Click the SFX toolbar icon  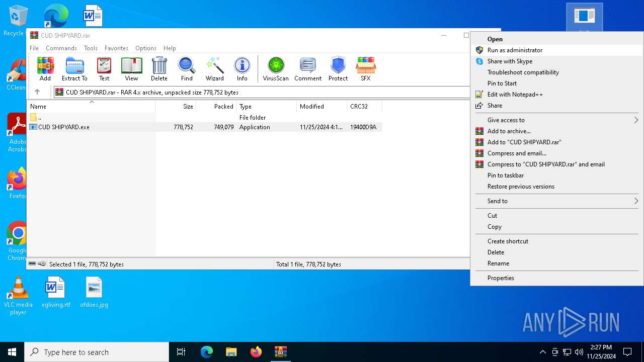366,69
